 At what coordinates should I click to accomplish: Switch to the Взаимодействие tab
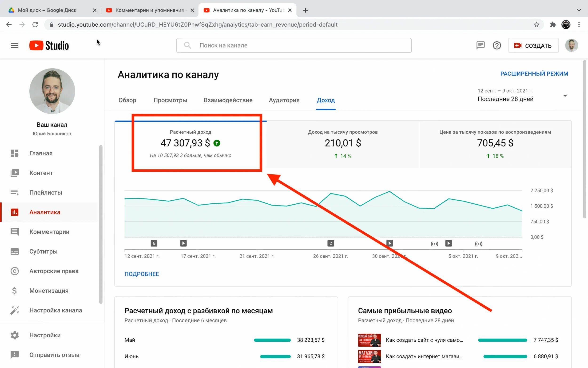coord(228,100)
